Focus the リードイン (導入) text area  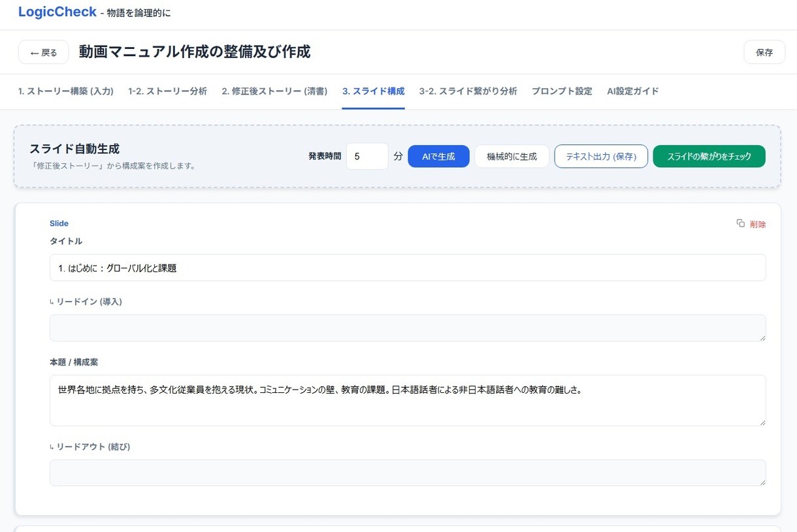pos(408,328)
